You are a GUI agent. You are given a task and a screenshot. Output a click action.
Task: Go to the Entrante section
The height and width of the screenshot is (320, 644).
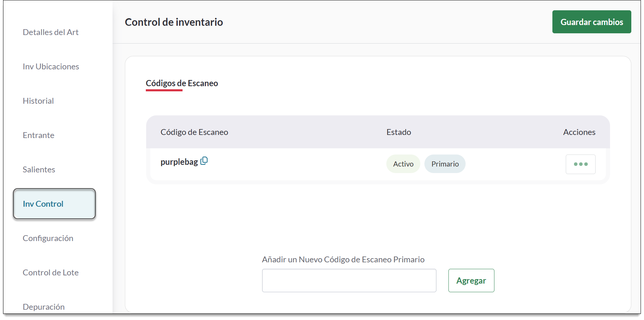(x=38, y=135)
